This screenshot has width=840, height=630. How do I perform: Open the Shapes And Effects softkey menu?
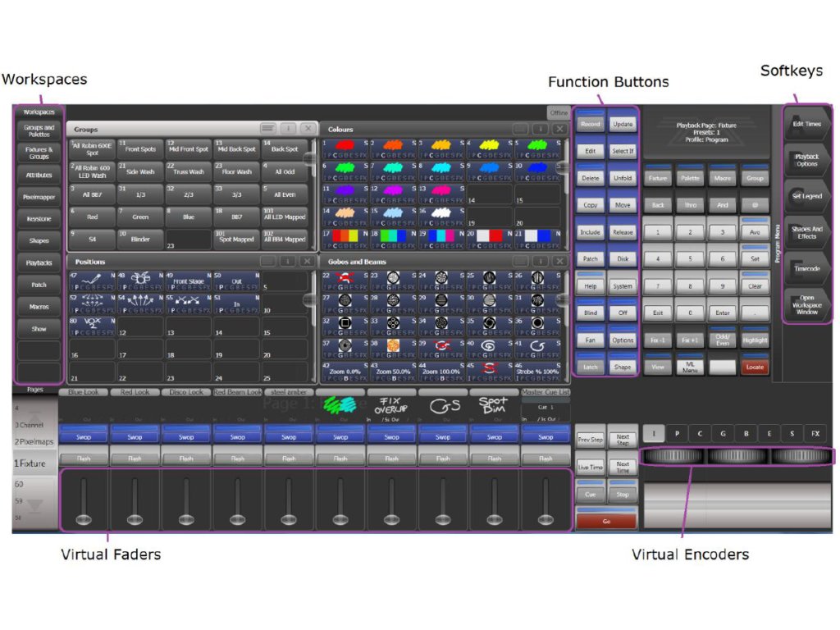coord(806,232)
